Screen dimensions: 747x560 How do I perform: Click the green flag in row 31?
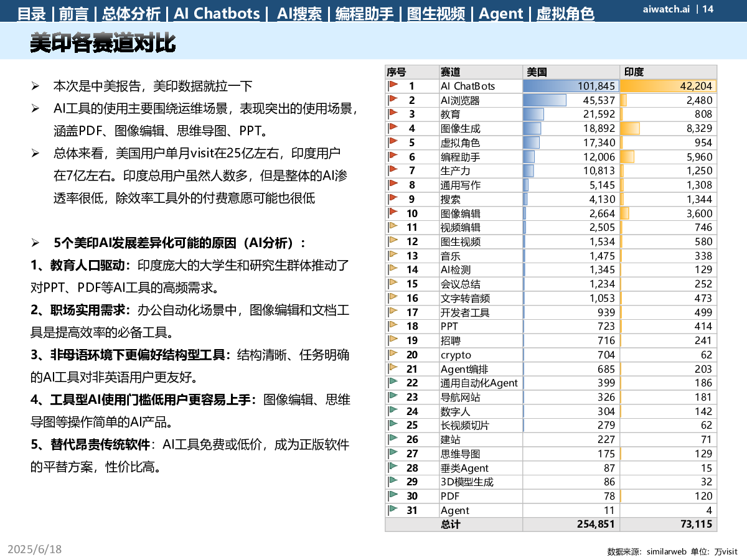(x=393, y=510)
